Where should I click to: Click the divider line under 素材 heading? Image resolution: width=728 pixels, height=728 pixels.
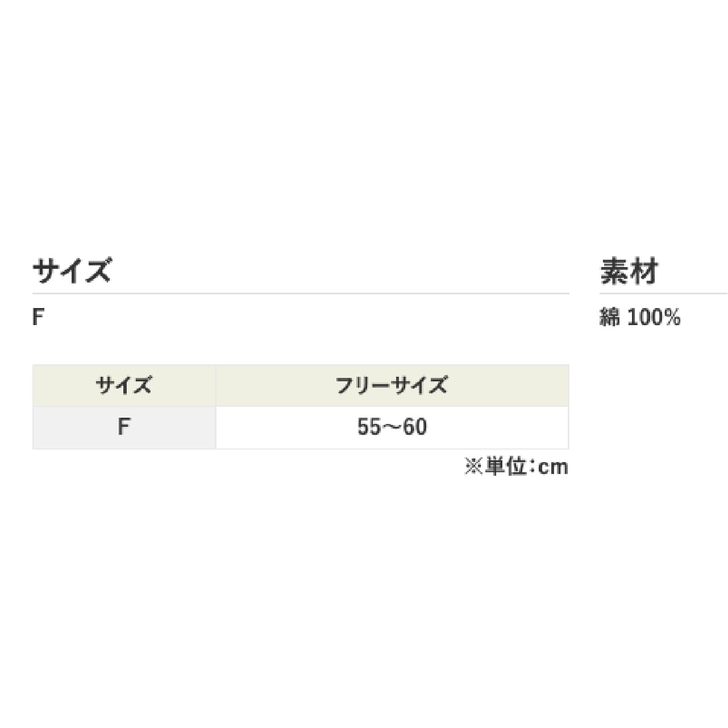point(663,293)
